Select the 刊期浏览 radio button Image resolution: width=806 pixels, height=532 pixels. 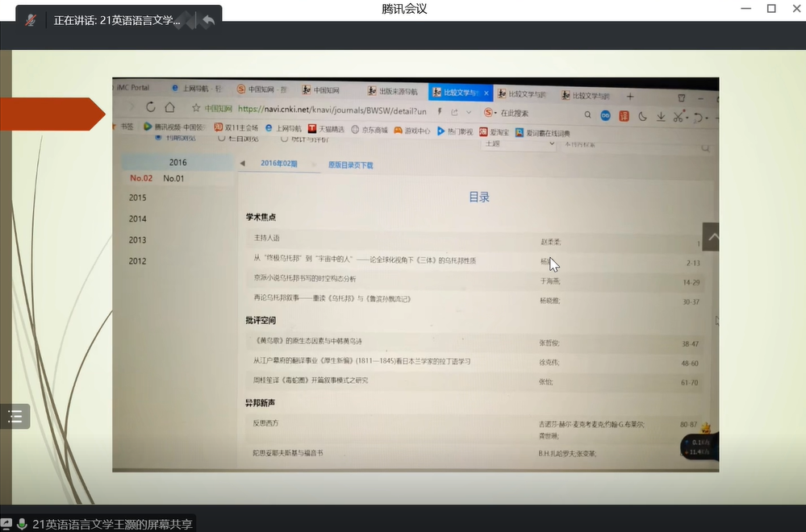158,137
